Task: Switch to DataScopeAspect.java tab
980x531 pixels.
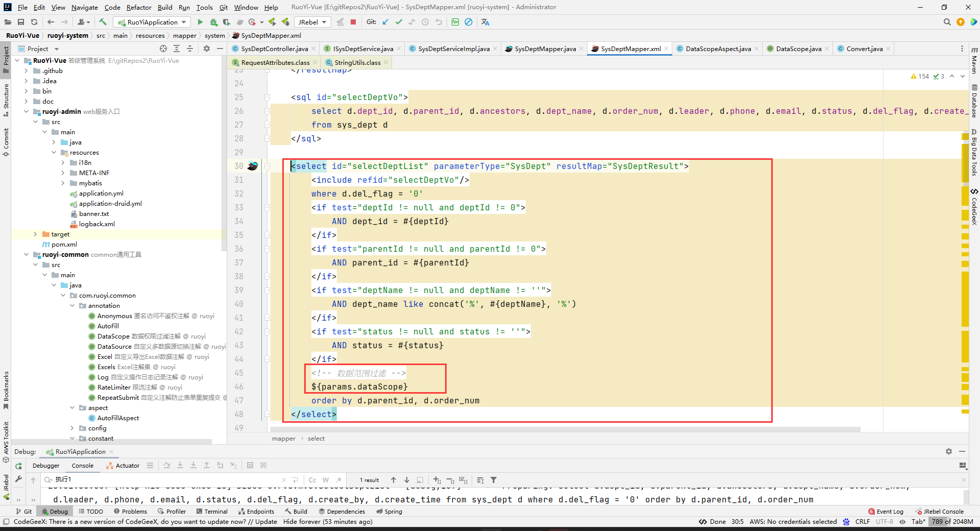Action: 718,49
